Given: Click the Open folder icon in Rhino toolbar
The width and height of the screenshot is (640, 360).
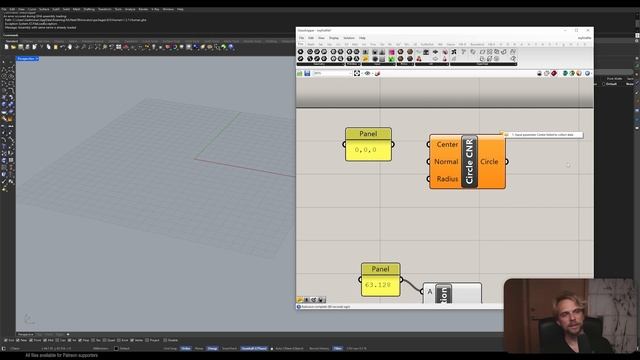Looking at the screenshot, I should click(x=13, y=47).
